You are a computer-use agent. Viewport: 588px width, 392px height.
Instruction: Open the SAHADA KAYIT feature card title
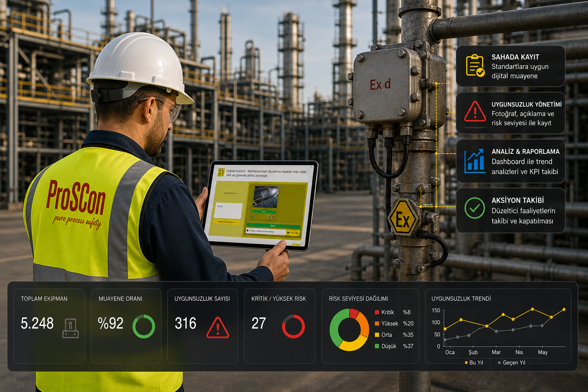[x=515, y=57]
